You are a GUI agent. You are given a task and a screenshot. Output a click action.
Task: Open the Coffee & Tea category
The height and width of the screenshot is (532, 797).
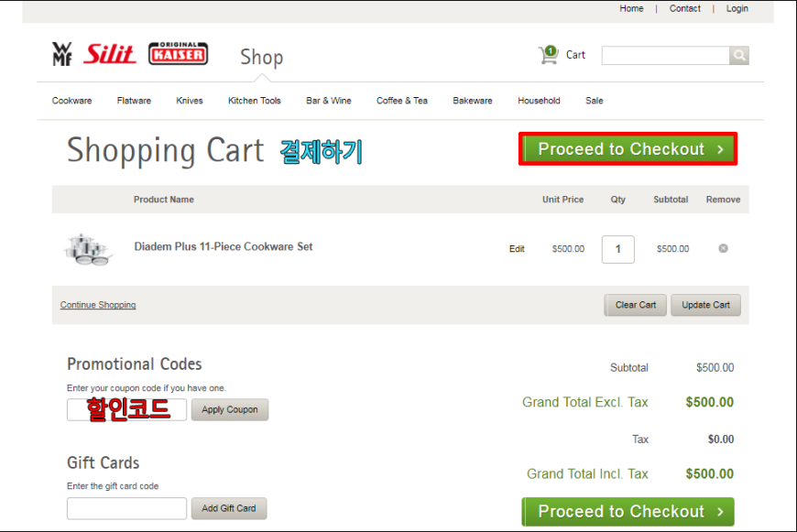402,101
